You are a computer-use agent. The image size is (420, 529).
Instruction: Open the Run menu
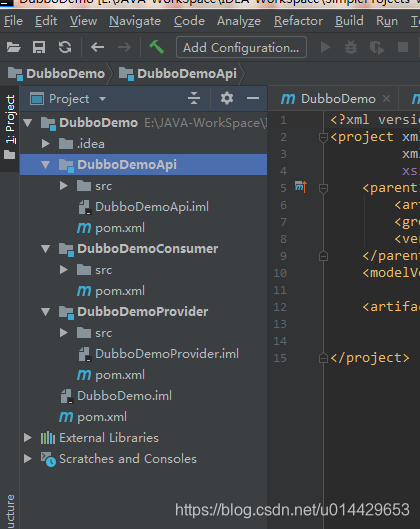click(387, 21)
